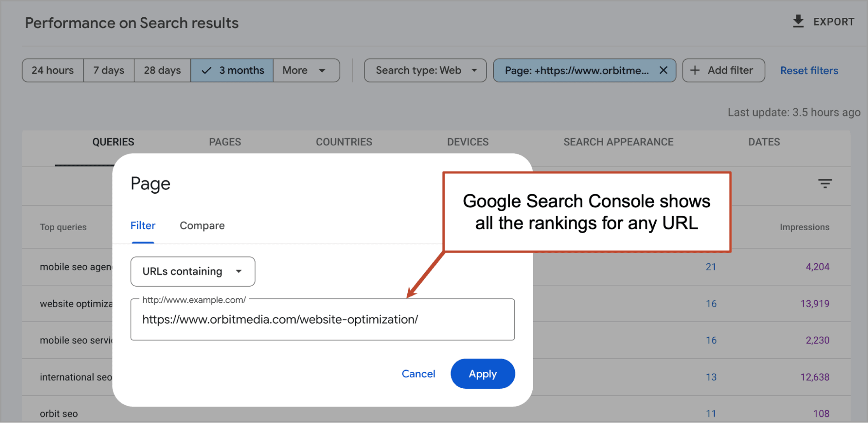
Task: Select the Filter tab in dialog
Action: [142, 226]
